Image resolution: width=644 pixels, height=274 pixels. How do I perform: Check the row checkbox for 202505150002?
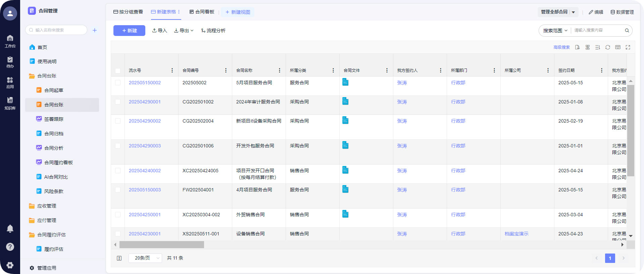(118, 83)
